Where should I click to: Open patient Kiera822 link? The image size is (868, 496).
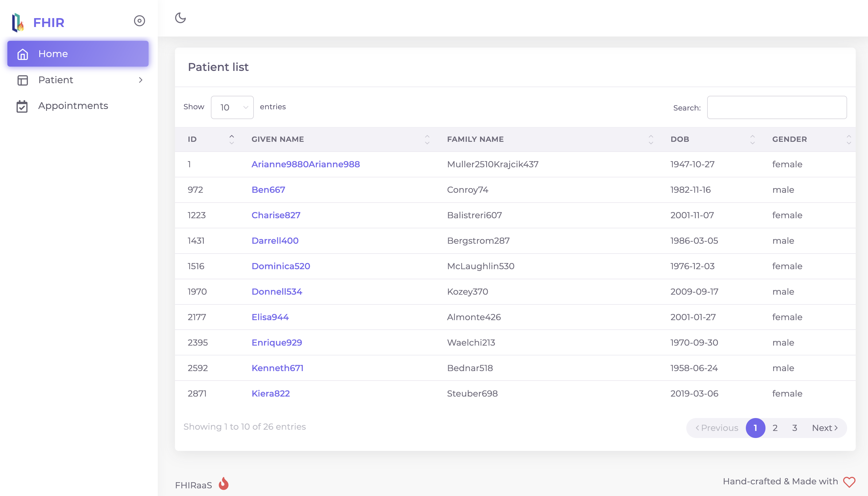[270, 393]
